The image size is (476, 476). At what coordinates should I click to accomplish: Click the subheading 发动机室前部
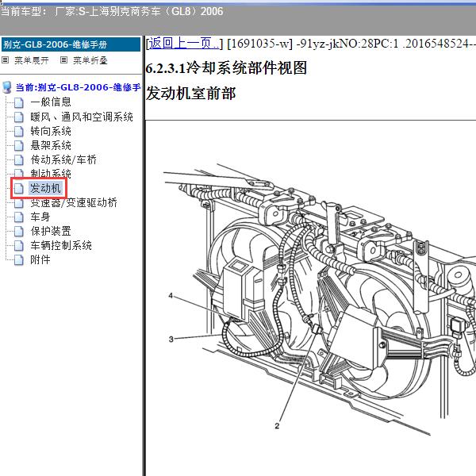(190, 93)
